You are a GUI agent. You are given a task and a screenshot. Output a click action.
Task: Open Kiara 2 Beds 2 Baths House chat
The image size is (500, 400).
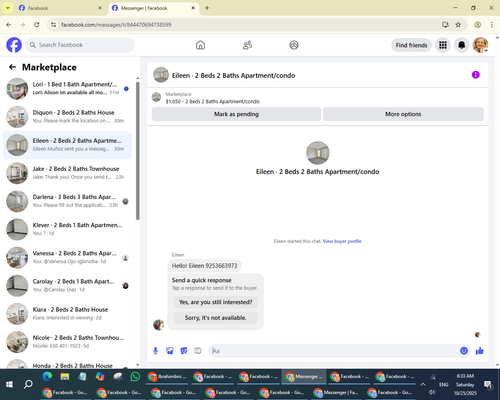pos(67,314)
